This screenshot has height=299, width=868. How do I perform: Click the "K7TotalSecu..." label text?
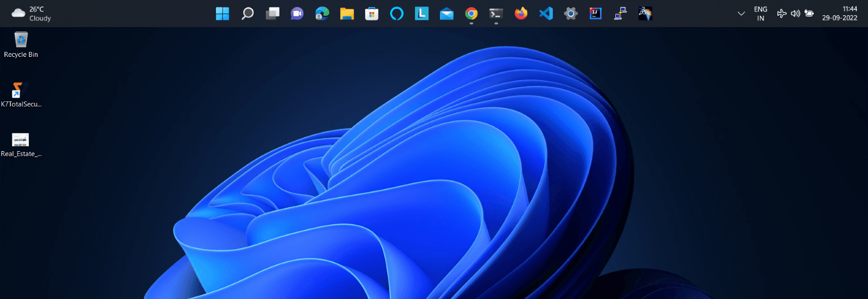click(x=21, y=104)
